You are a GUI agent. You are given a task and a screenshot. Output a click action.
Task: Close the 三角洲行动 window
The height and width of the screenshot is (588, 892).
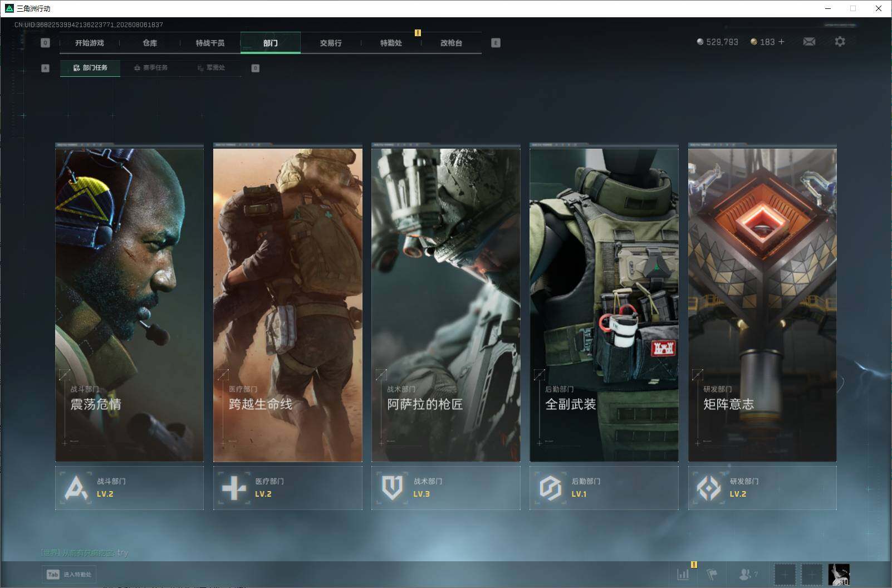point(879,8)
